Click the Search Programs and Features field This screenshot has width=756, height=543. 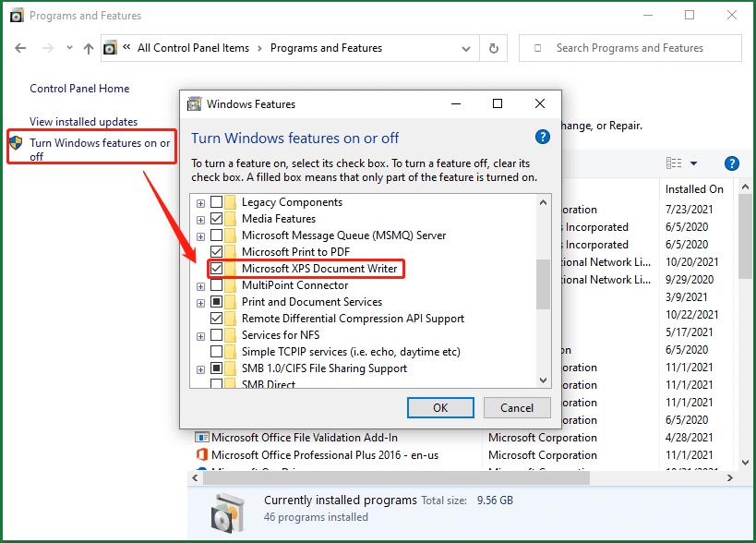[630, 48]
